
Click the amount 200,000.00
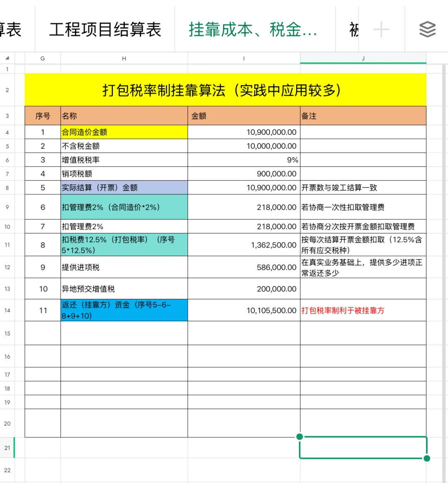[x=244, y=289]
